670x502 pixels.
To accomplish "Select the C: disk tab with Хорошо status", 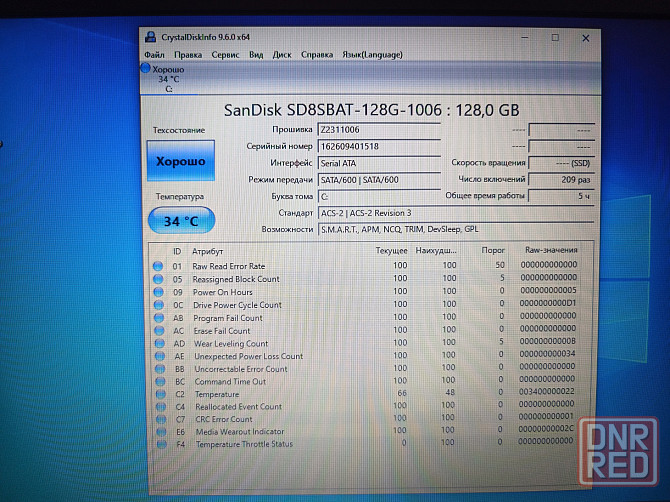I will [168, 79].
